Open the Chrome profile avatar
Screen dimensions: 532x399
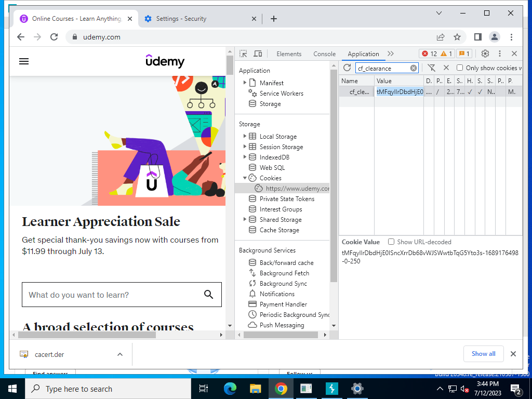point(495,37)
